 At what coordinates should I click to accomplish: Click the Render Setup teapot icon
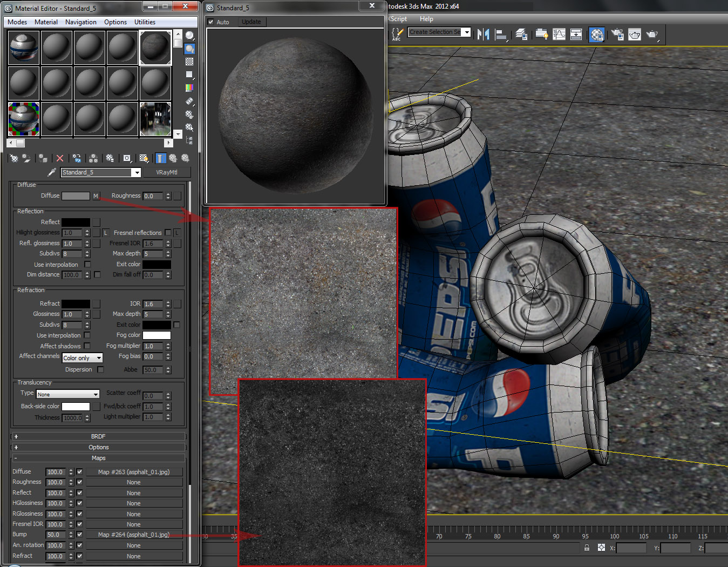[617, 35]
